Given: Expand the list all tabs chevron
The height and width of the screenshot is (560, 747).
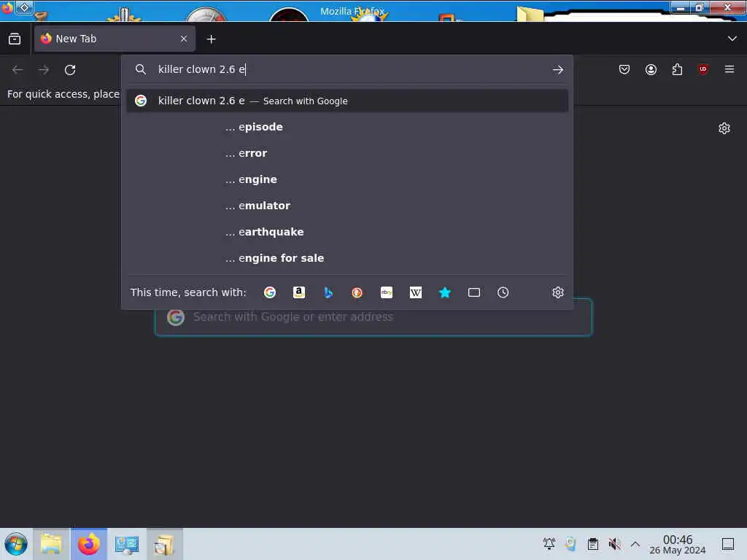Looking at the screenshot, I should coord(732,39).
